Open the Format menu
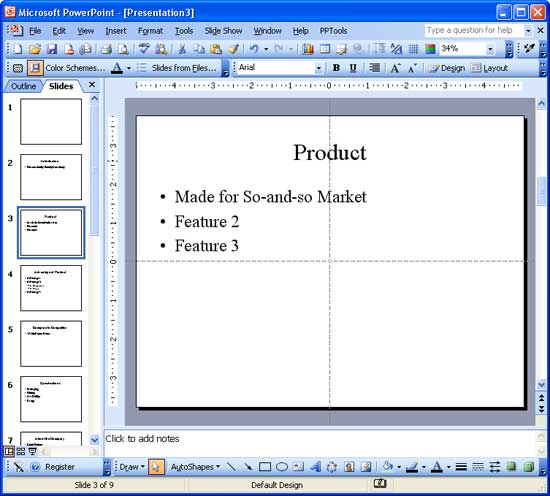Viewport: 550px width, 496px height. pos(150,31)
